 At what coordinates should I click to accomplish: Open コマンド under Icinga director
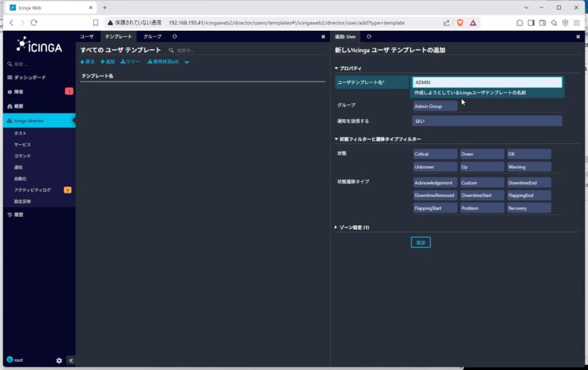23,156
